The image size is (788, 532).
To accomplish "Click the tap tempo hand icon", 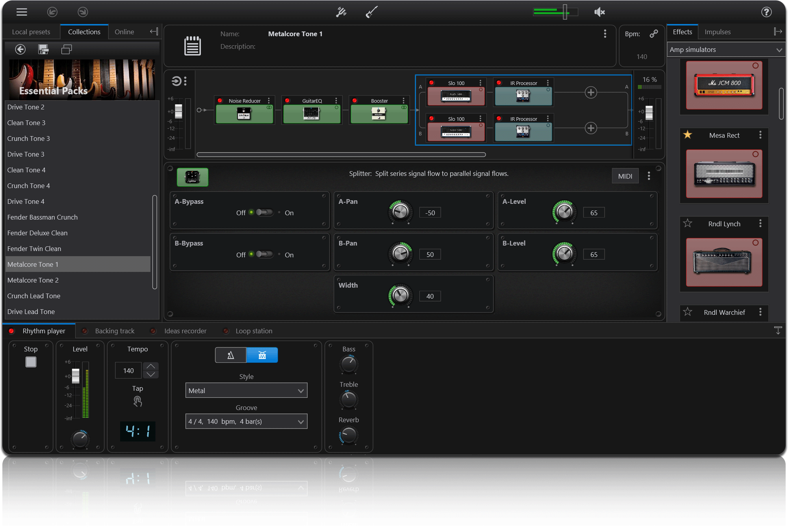I will (137, 401).
